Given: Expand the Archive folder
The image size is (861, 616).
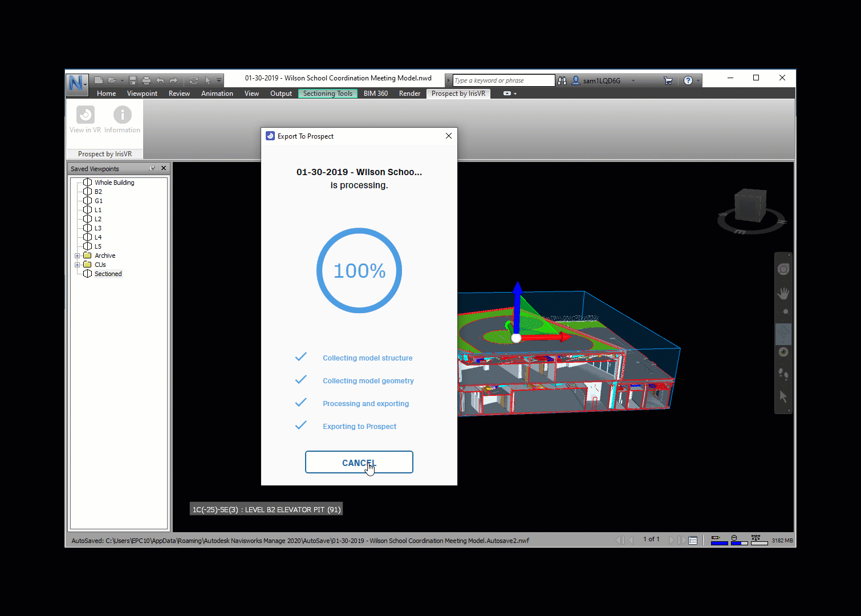Looking at the screenshot, I should [78, 256].
